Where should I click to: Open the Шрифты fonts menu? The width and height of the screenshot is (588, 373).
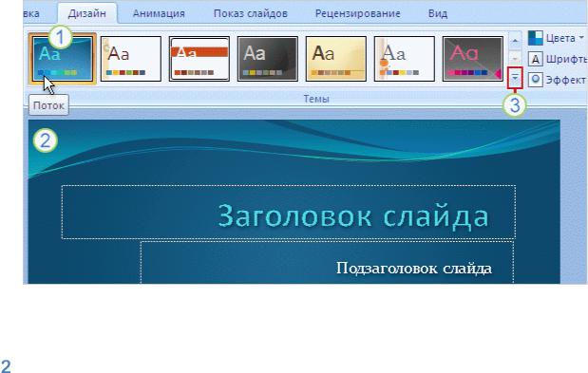point(566,59)
